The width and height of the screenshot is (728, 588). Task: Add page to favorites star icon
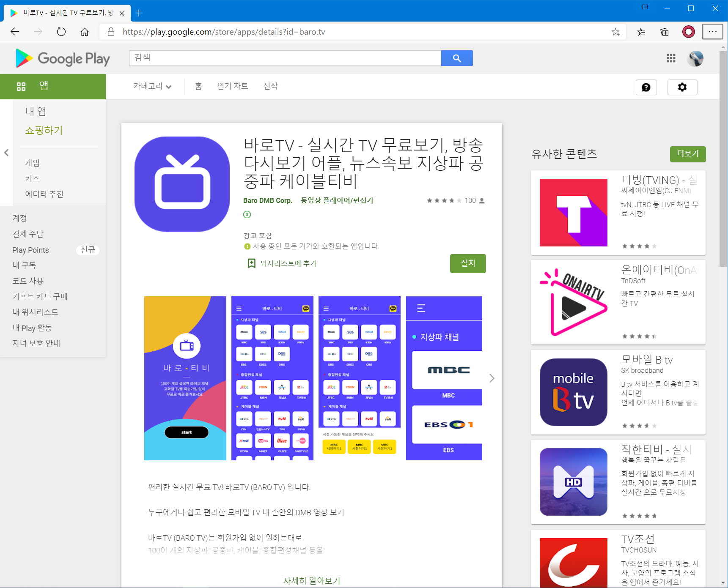tap(615, 32)
